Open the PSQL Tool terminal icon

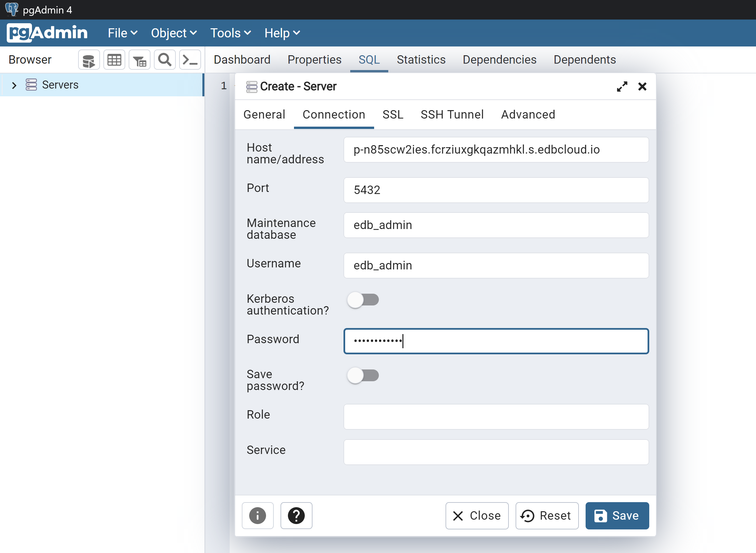coord(190,60)
